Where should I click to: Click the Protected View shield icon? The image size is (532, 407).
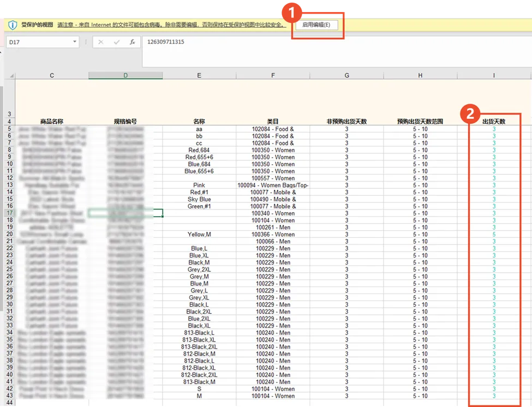pyautogui.click(x=13, y=25)
